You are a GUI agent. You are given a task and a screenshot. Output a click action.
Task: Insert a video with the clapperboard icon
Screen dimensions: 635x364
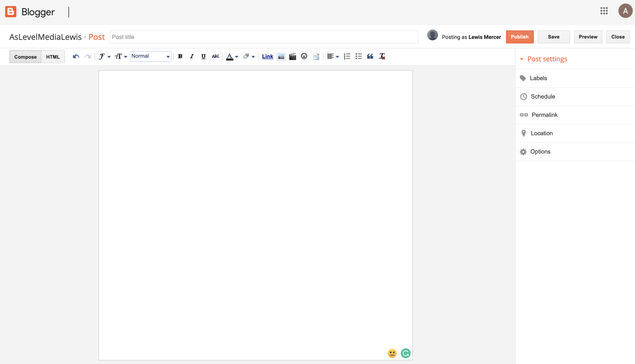pyautogui.click(x=293, y=56)
